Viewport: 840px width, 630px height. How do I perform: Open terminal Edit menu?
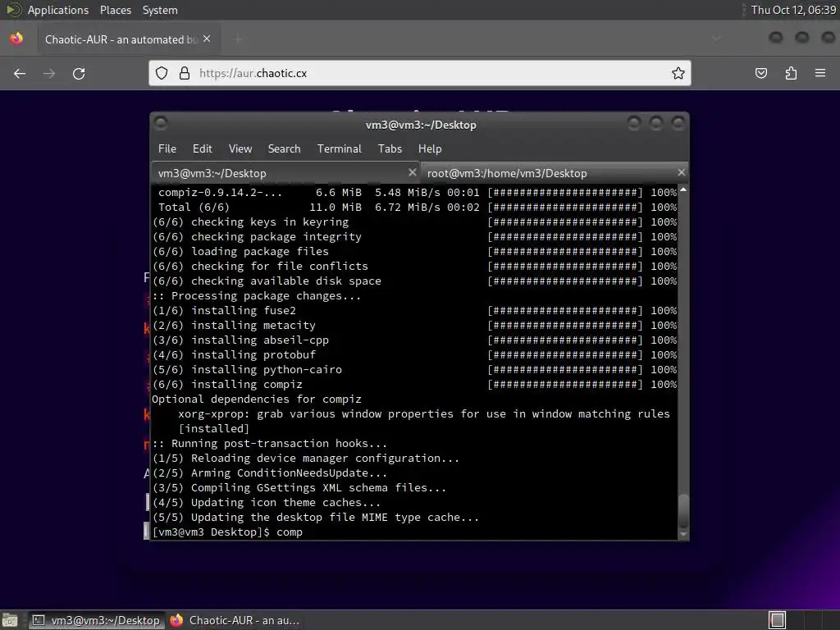click(202, 149)
